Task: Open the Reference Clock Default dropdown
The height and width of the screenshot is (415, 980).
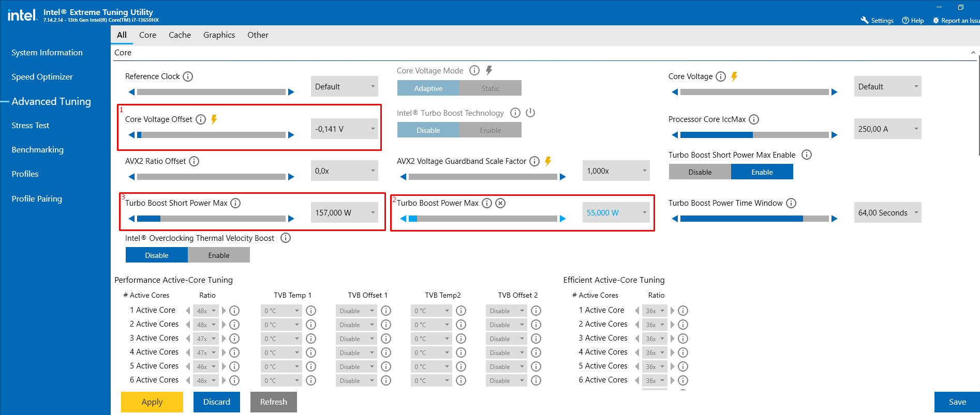Action: click(x=345, y=86)
